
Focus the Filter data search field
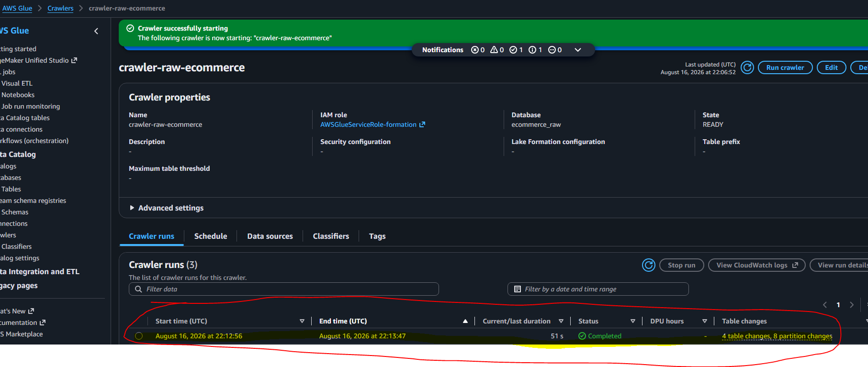284,289
